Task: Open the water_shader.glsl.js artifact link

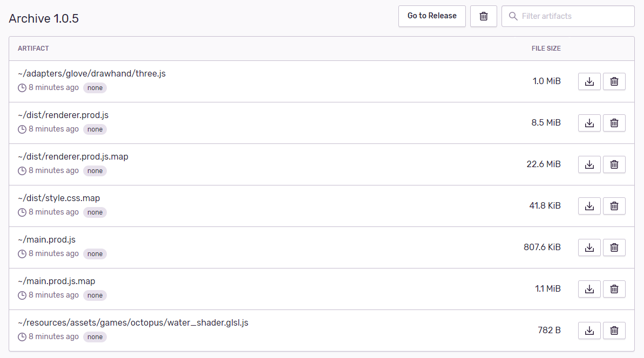Action: point(133,322)
